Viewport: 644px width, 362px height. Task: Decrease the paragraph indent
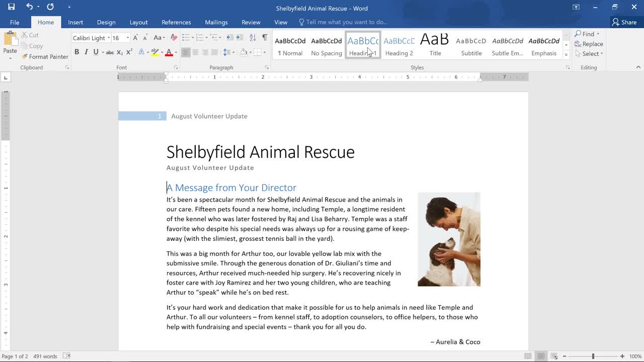click(x=230, y=38)
